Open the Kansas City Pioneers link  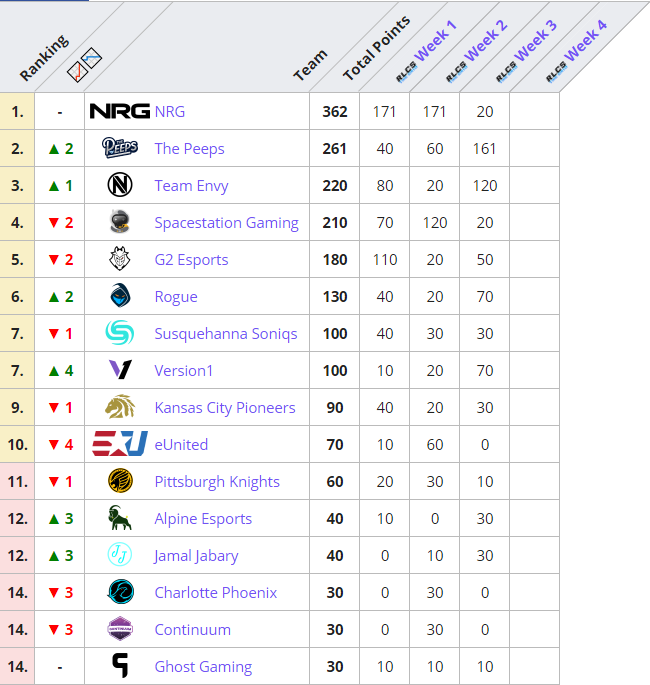click(x=225, y=408)
